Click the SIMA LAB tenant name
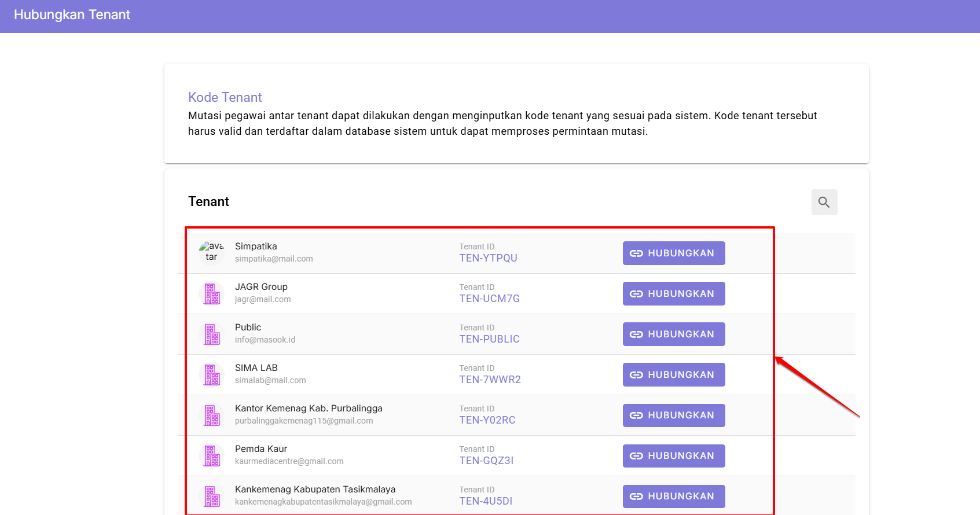The image size is (980, 515). [256, 368]
